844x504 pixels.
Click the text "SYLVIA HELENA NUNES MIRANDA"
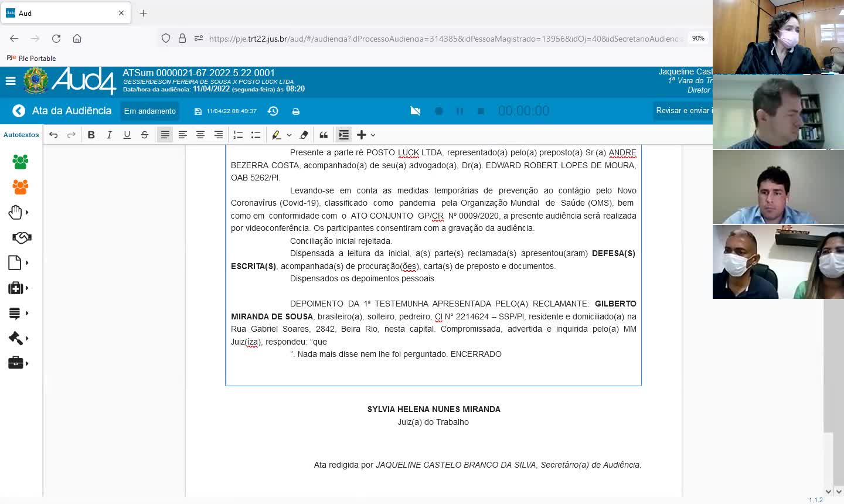pos(434,409)
